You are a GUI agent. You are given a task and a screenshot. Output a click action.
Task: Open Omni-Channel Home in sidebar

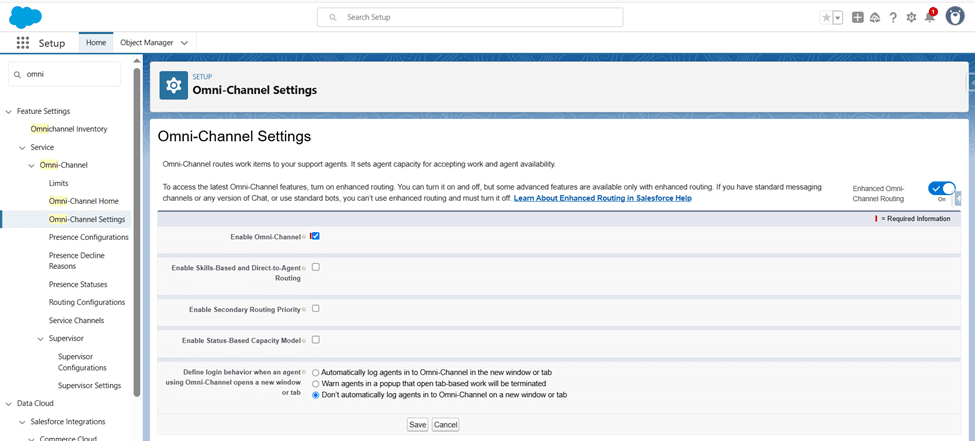click(83, 202)
